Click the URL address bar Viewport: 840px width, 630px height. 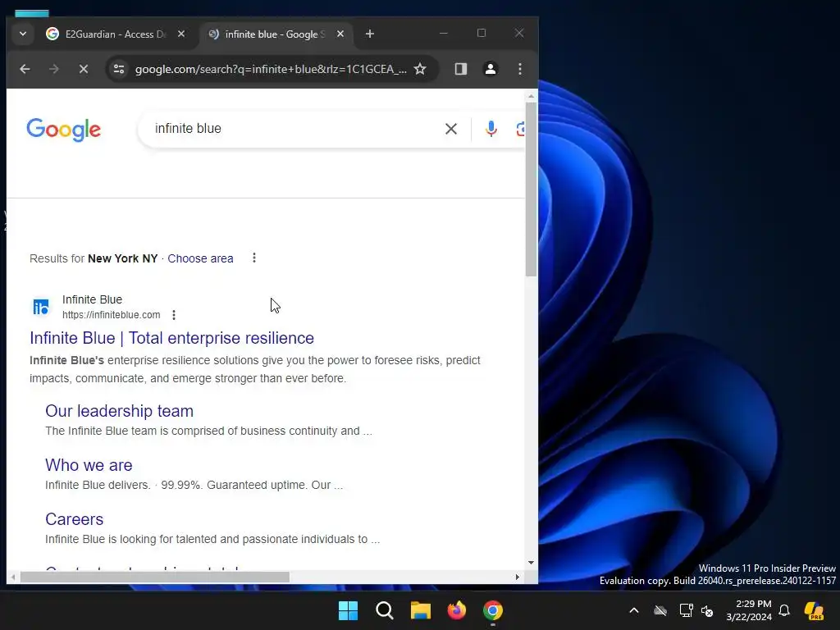[x=271, y=69]
